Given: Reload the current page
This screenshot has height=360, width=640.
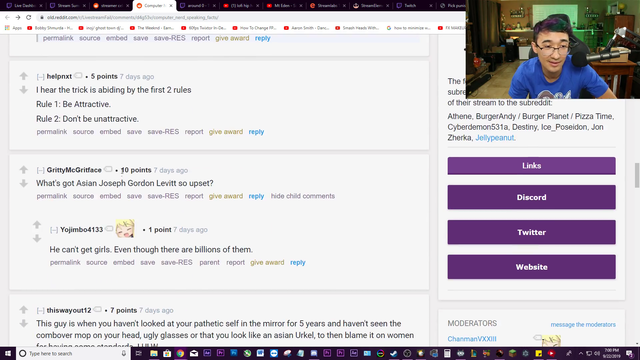Looking at the screenshot, I should 29,17.
